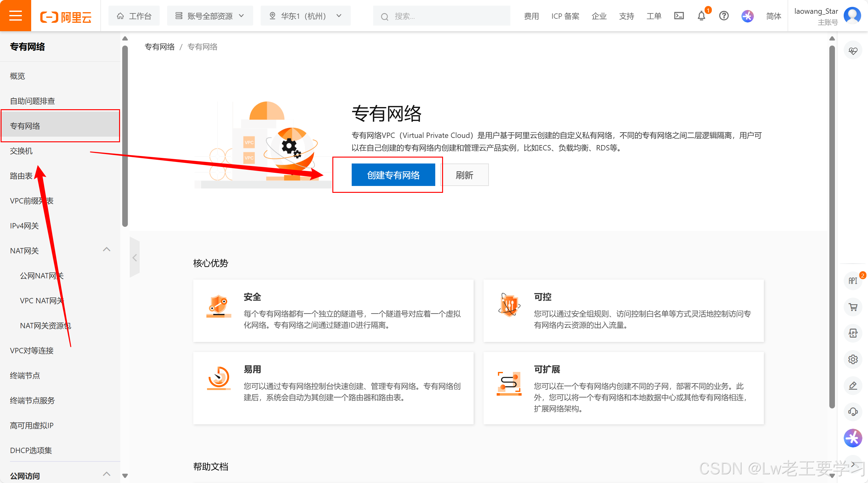Click the 可控 advantage card
This screenshot has width=868, height=483.
[623, 311]
